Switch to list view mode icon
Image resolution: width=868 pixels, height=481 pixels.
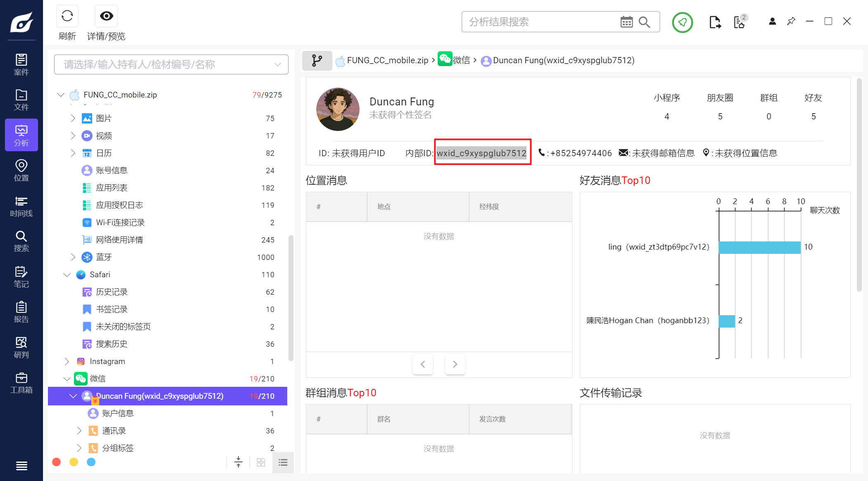tap(283, 462)
